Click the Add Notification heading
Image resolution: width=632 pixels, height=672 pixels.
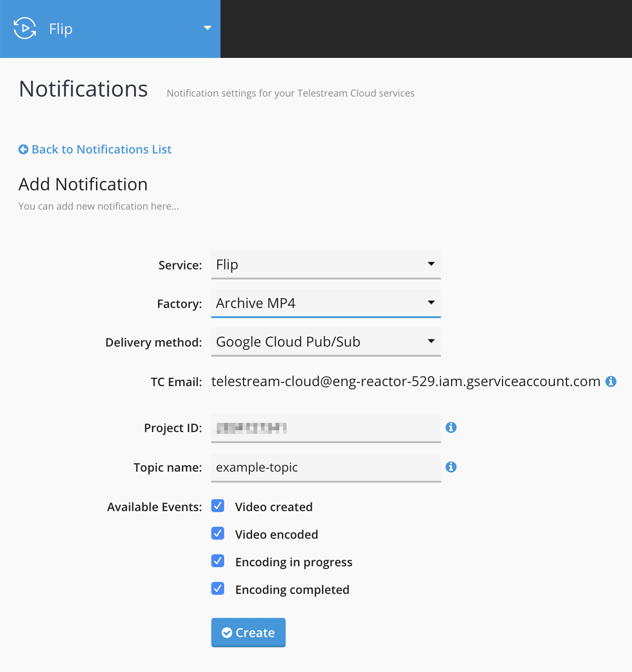click(x=83, y=184)
